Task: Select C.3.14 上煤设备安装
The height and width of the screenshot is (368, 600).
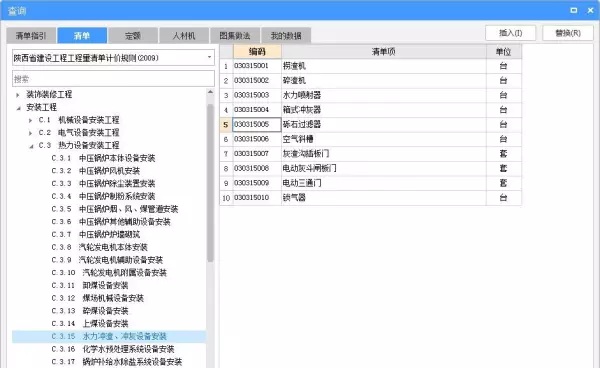Action: coord(90,324)
